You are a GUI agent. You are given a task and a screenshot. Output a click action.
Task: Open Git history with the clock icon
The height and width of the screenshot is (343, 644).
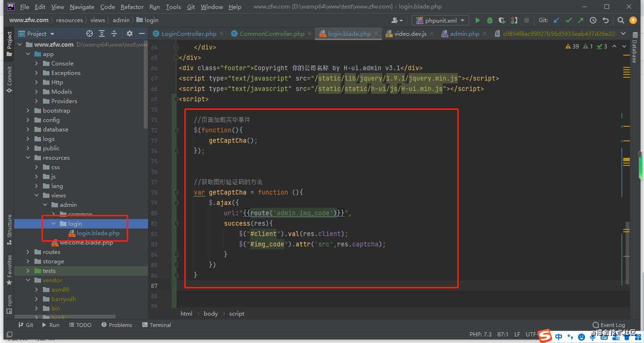coord(593,20)
